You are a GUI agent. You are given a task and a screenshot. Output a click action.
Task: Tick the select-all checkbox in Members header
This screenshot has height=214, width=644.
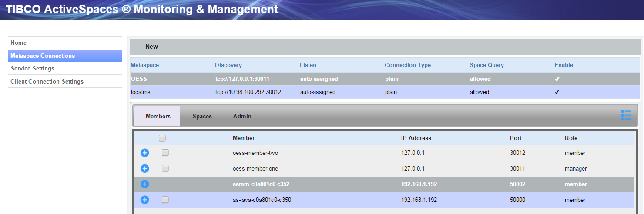tap(162, 138)
